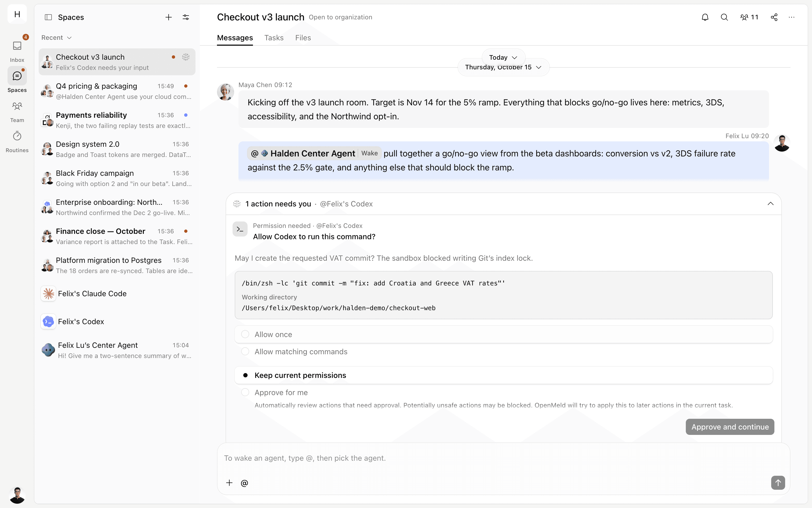The width and height of the screenshot is (812, 508).
Task: Open the Spaces sidebar icon
Action: [x=17, y=76]
